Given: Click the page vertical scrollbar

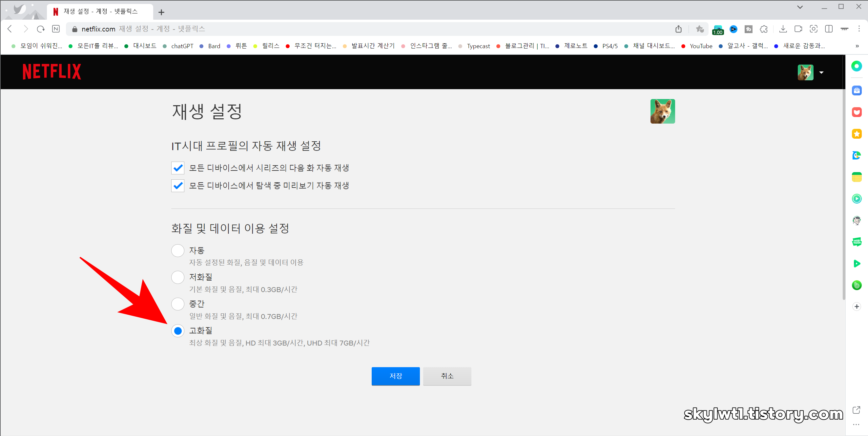Looking at the screenshot, I should 844,177.
